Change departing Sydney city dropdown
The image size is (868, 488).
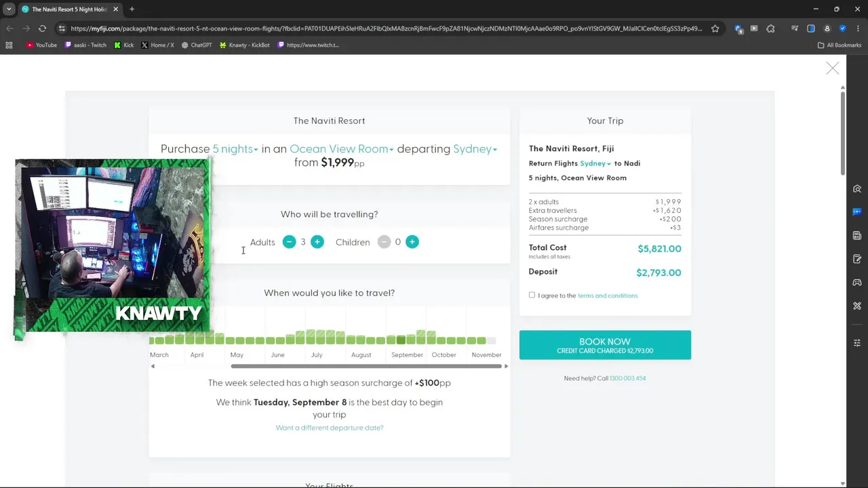(475, 149)
